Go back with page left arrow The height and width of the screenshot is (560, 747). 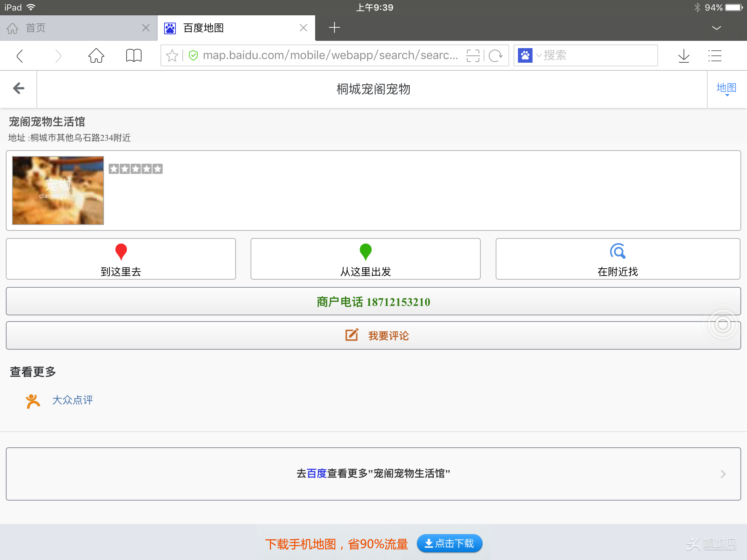19,88
